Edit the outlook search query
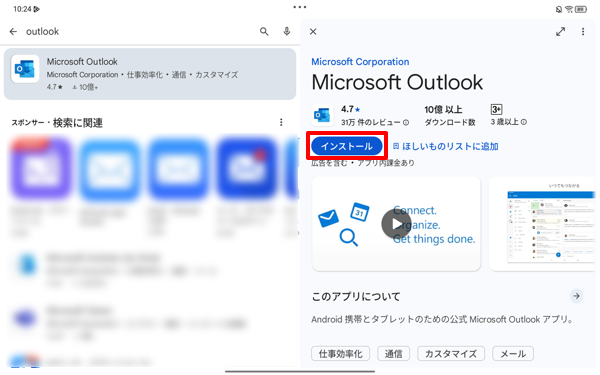Image resolution: width=600 pixels, height=375 pixels. (x=42, y=32)
